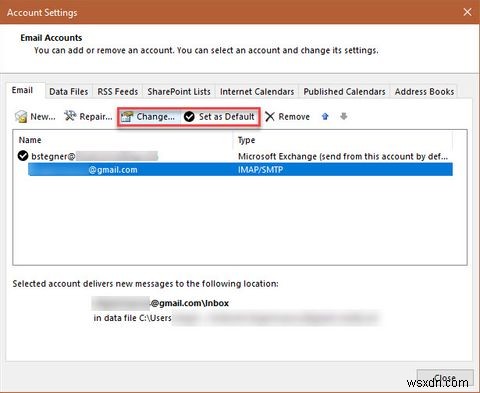Screen dimensions: 480x393
Task: Open the RSS Feeds tab
Action: coord(117,92)
